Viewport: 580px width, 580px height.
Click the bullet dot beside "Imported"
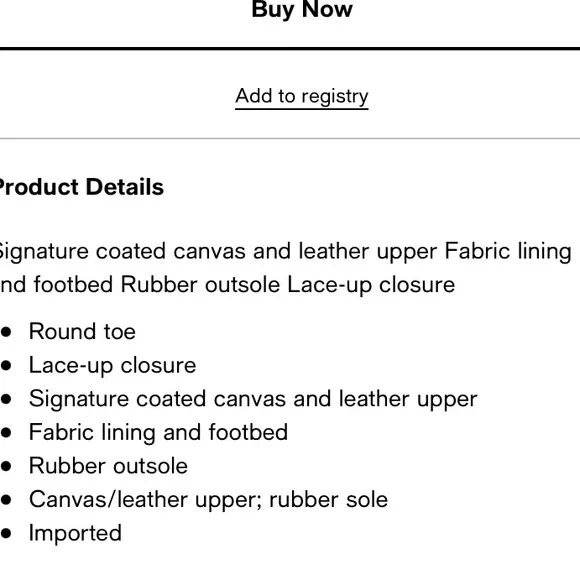click(x=6, y=533)
